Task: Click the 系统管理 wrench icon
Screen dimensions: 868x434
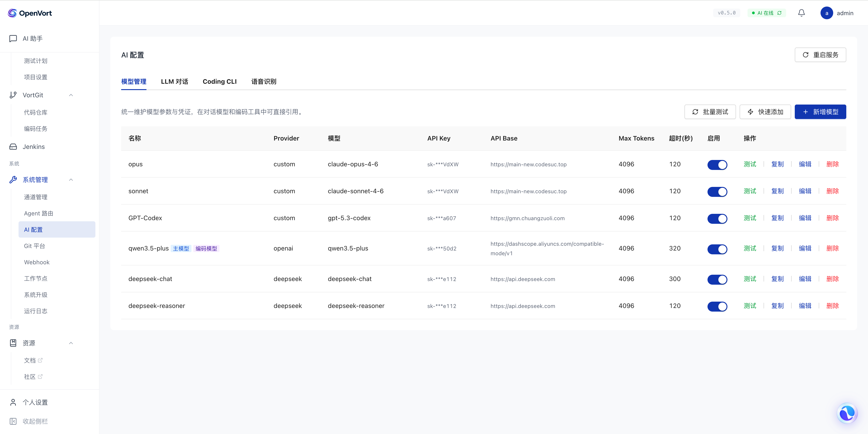Action: [13, 180]
